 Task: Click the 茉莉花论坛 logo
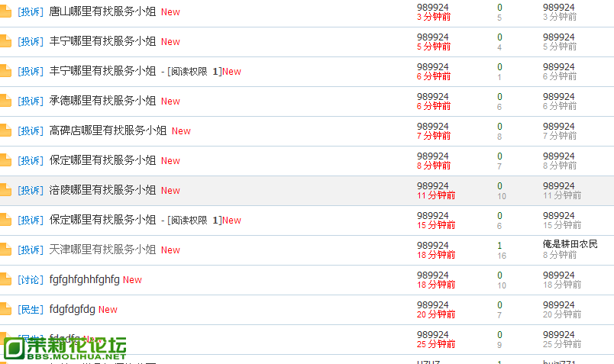tap(65, 348)
